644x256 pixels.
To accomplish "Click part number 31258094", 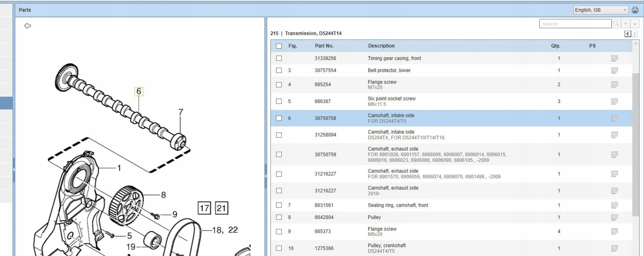I will [325, 135].
